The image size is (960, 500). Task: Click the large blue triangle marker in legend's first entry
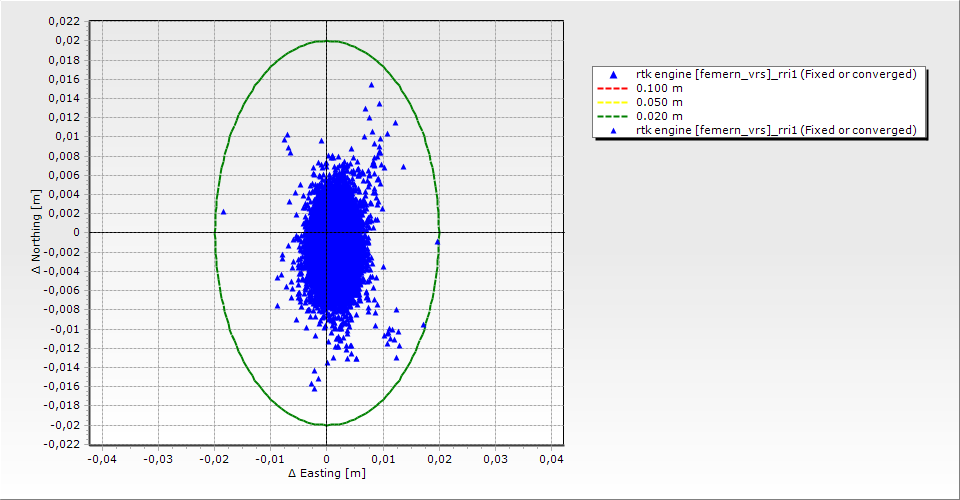(613, 75)
